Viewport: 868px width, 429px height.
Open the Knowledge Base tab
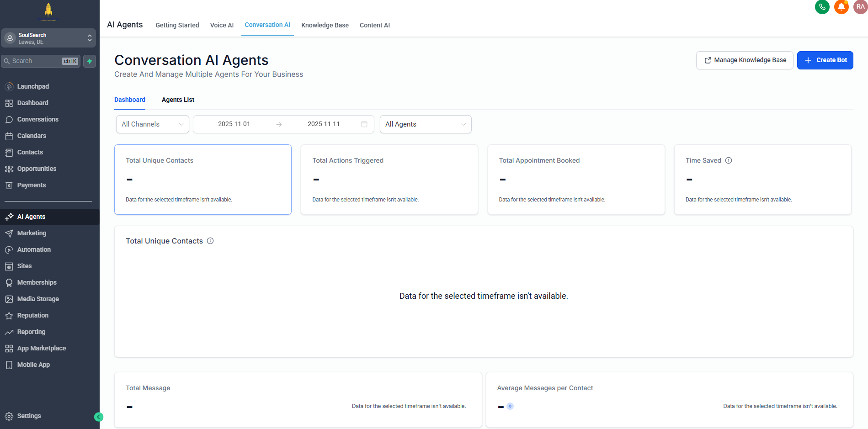325,25
